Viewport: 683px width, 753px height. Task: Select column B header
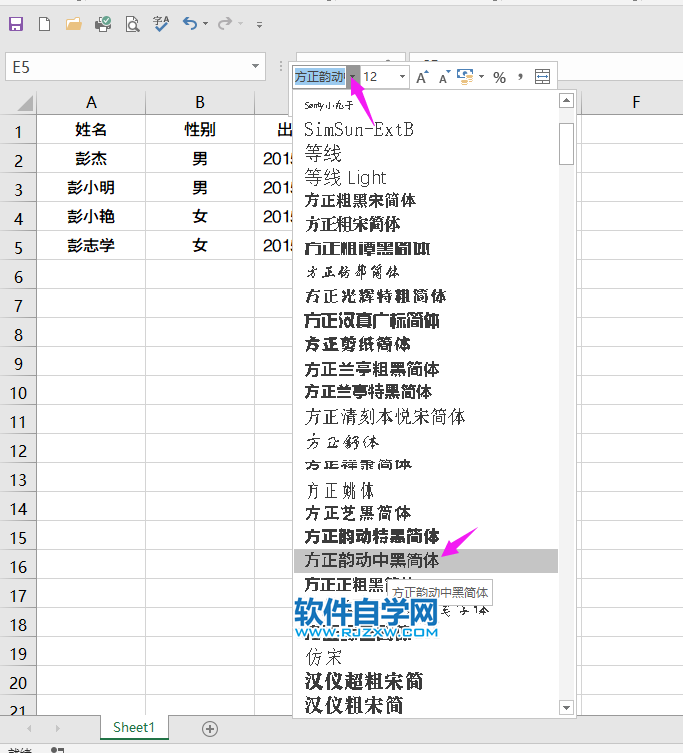pos(200,102)
